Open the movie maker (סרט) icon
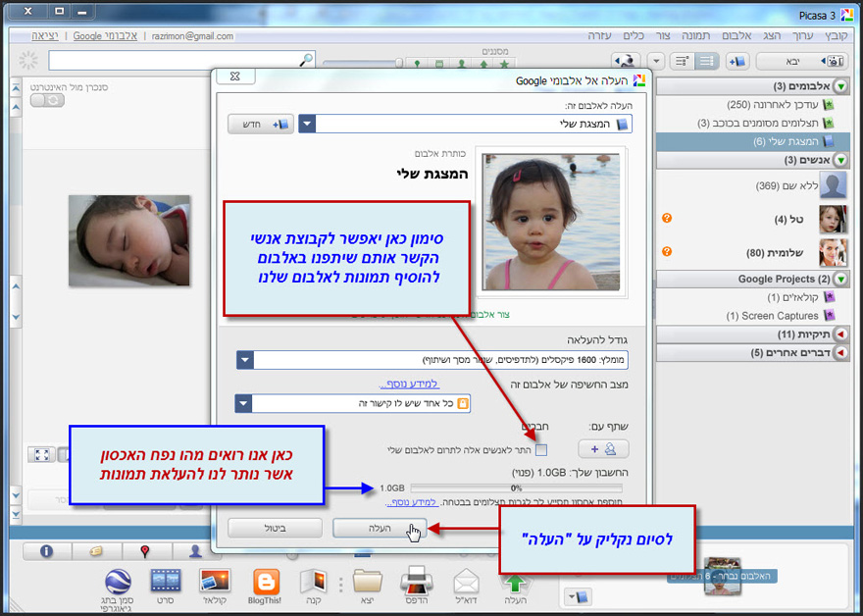The image size is (863, 616). (166, 582)
